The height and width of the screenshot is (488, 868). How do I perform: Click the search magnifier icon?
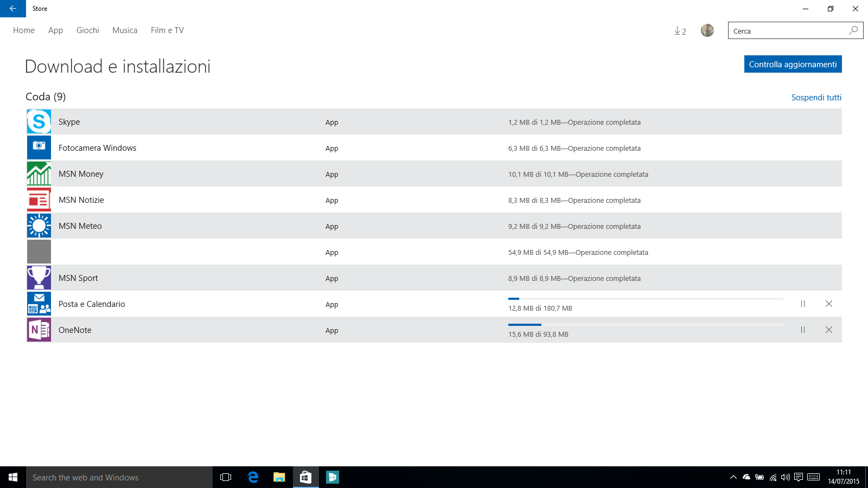(x=853, y=30)
